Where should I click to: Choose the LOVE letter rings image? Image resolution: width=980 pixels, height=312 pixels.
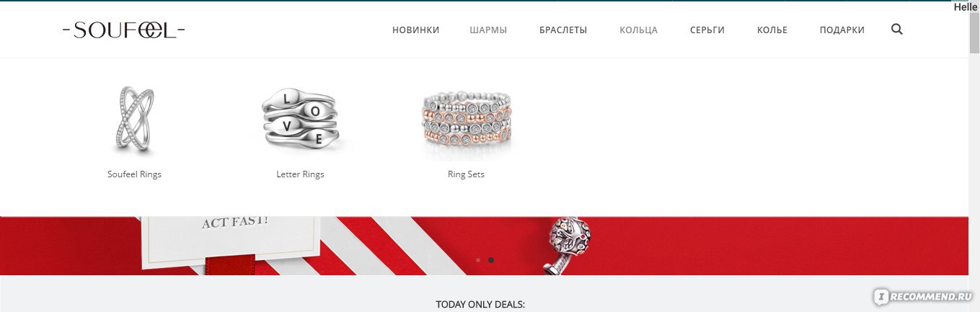point(300,120)
